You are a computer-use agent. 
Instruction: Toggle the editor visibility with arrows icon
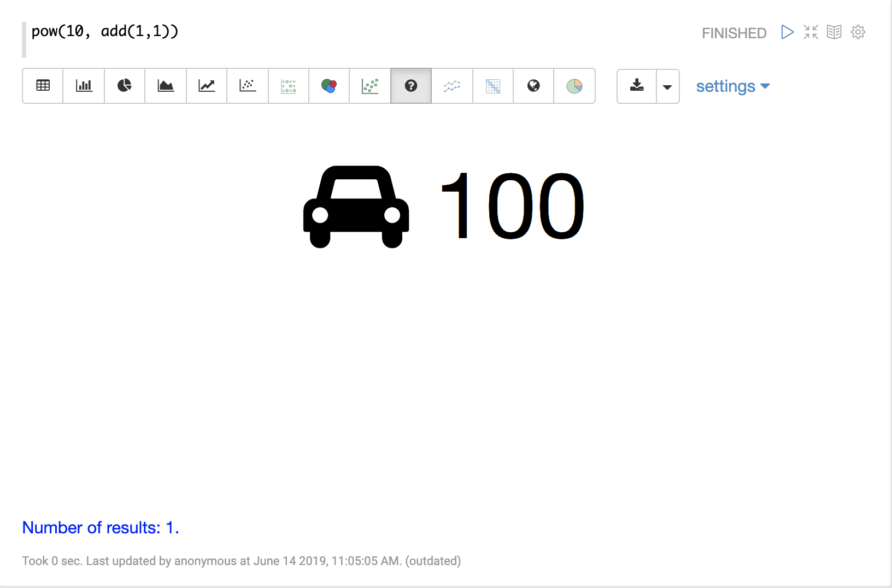(811, 32)
